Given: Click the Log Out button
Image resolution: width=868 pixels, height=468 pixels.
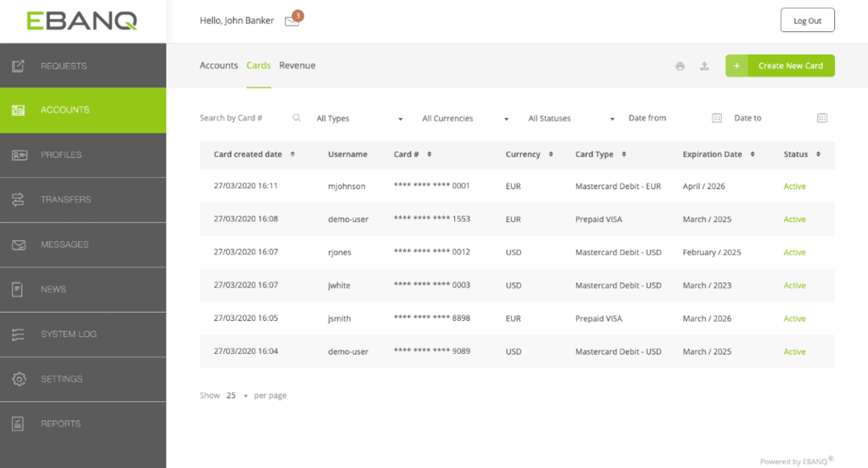Looking at the screenshot, I should pyautogui.click(x=807, y=19).
